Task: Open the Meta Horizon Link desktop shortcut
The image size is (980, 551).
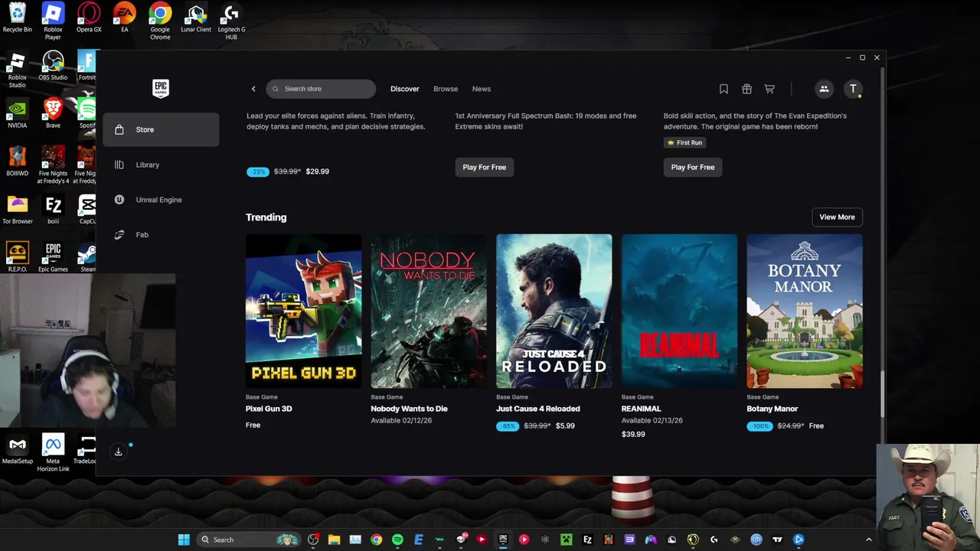Action: pyautogui.click(x=53, y=453)
